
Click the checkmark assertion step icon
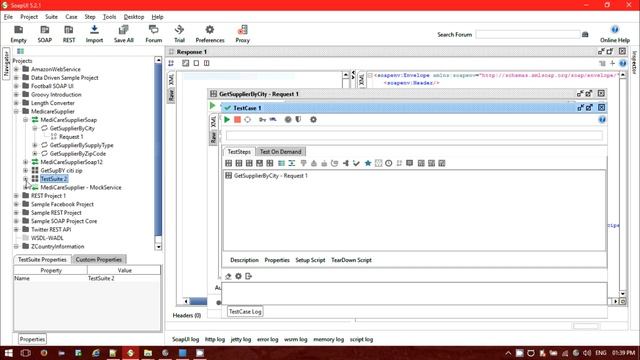356,163
